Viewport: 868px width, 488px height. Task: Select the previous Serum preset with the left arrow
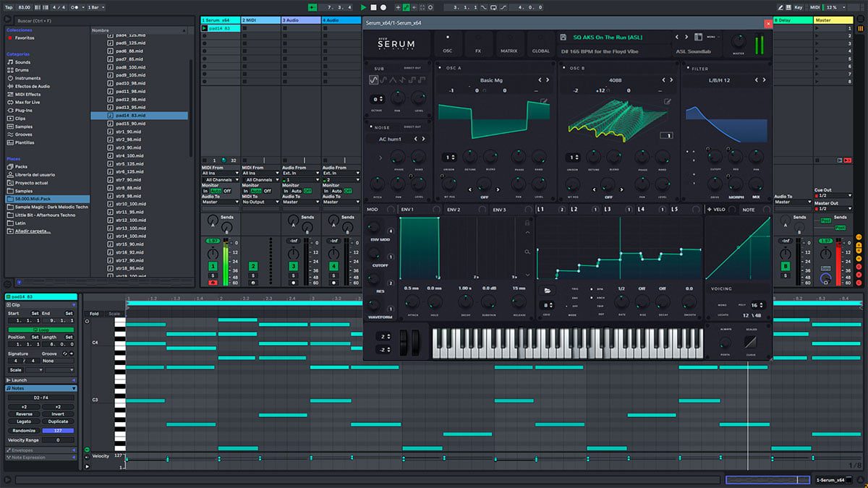point(677,37)
